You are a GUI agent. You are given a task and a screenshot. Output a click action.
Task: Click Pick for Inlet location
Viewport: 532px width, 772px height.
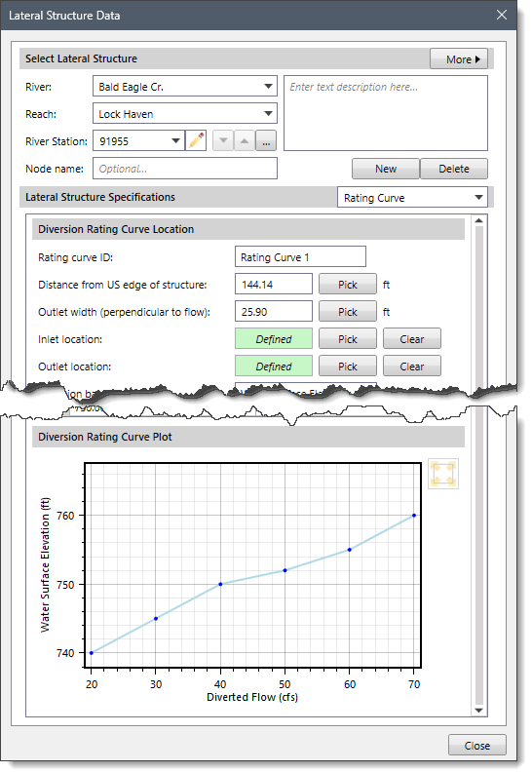coord(348,339)
